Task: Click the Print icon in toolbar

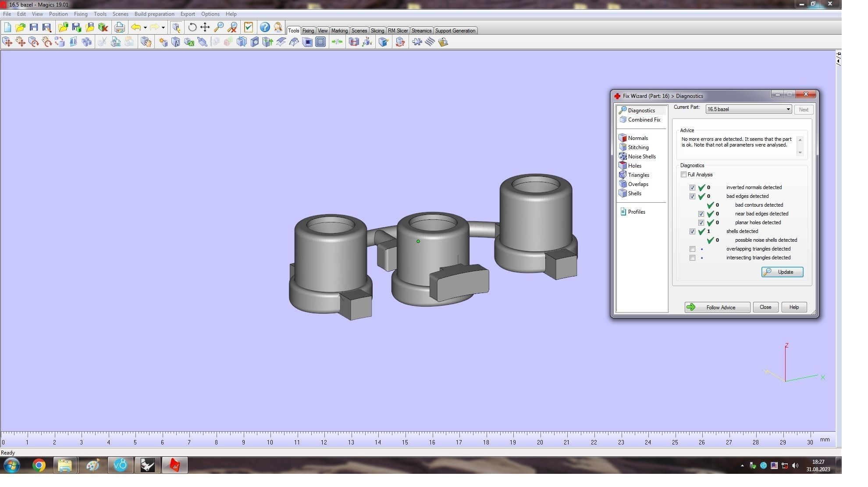Action: [x=119, y=27]
